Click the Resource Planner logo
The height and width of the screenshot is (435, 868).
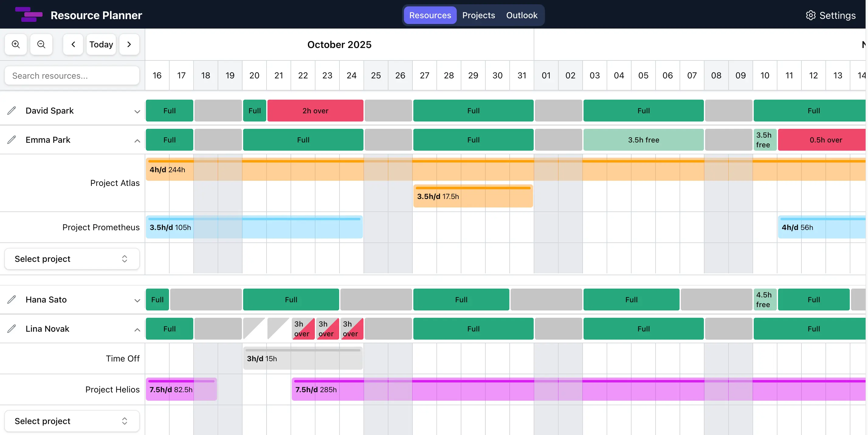[x=29, y=15]
